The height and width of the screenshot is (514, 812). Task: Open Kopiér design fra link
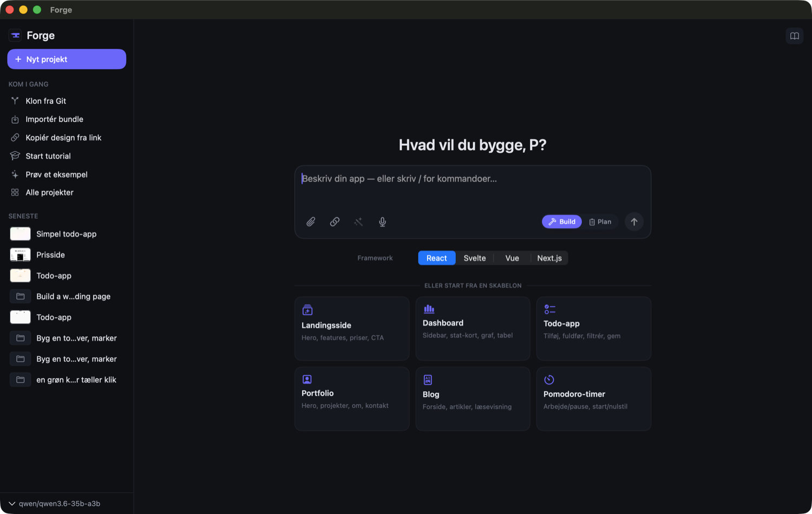click(x=67, y=138)
